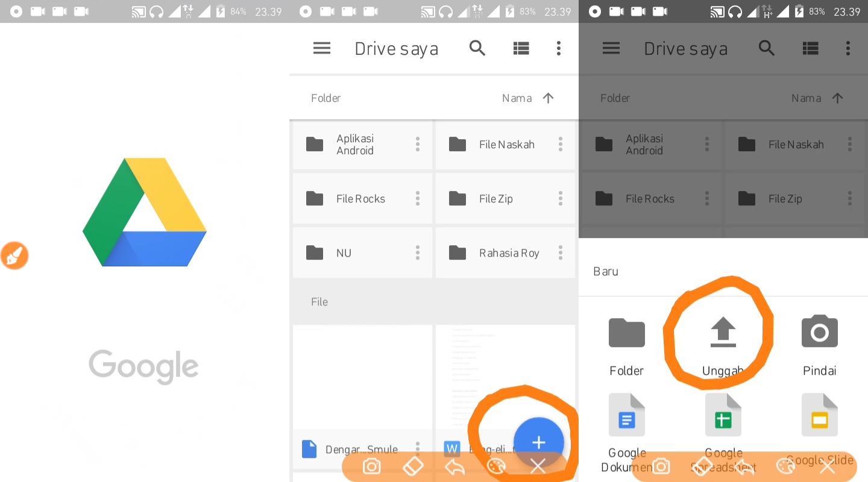868x482 pixels.
Task: Open the File Rocks folder in the middle screen
Action: 362,199
